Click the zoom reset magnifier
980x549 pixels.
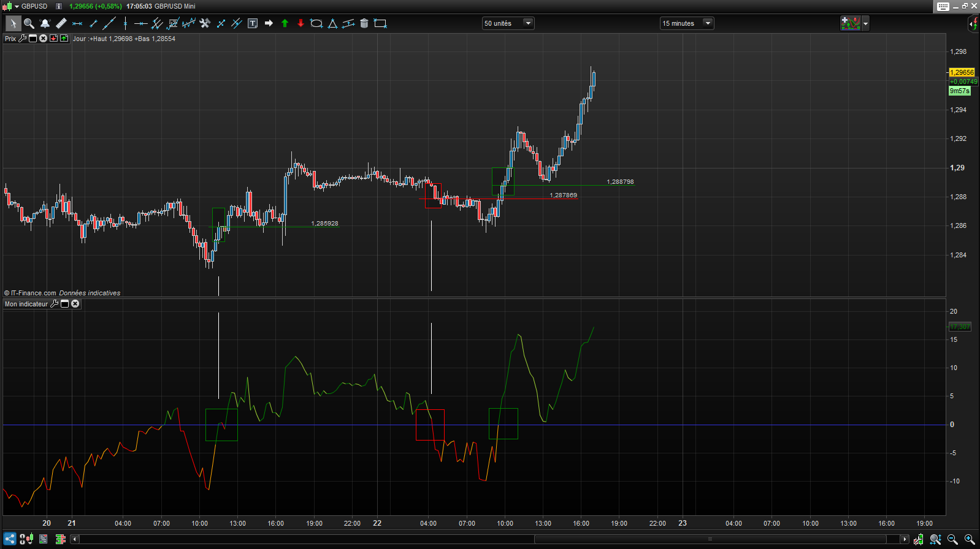(x=935, y=539)
